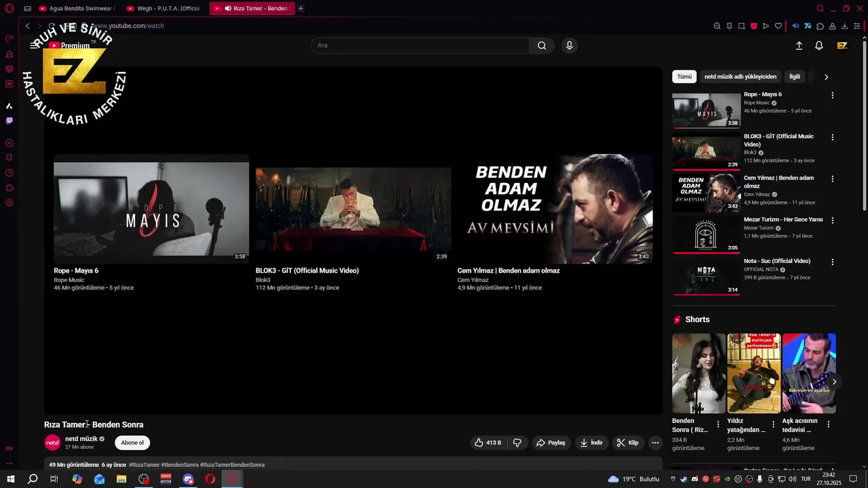The width and height of the screenshot is (868, 488).
Task: Like the video with thumbs-up 413 B
Action: pos(488,443)
